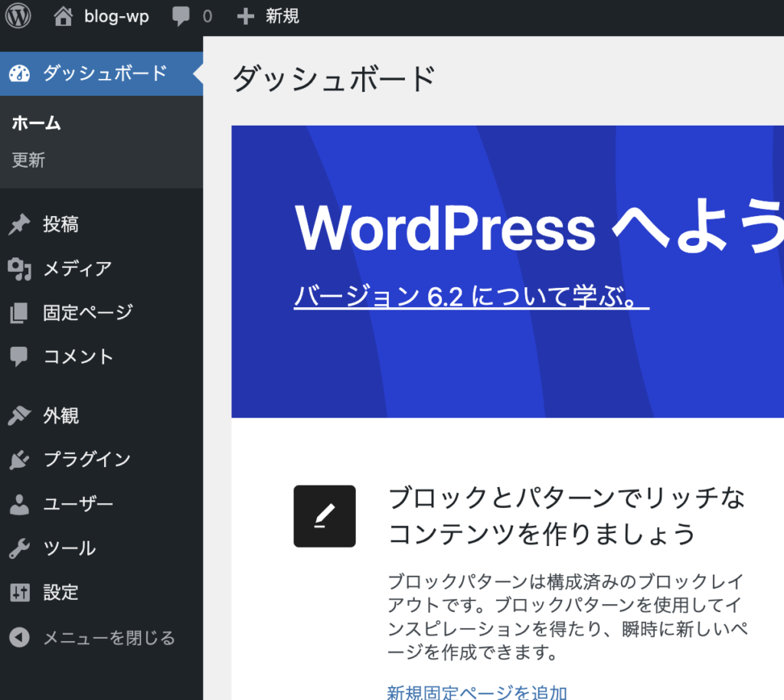Image resolution: width=784 pixels, height=700 pixels.
Task: Click the 投稿 pushpin icon
Action: [19, 224]
